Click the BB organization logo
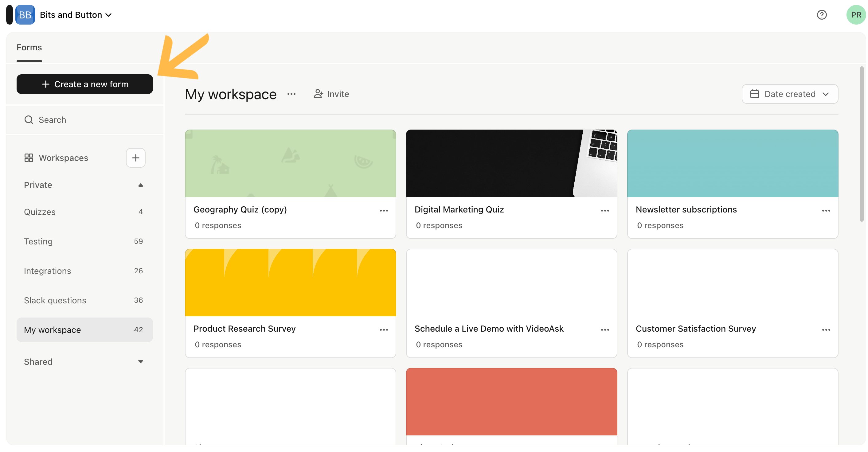Image resolution: width=868 pixels, height=452 pixels. click(x=25, y=15)
